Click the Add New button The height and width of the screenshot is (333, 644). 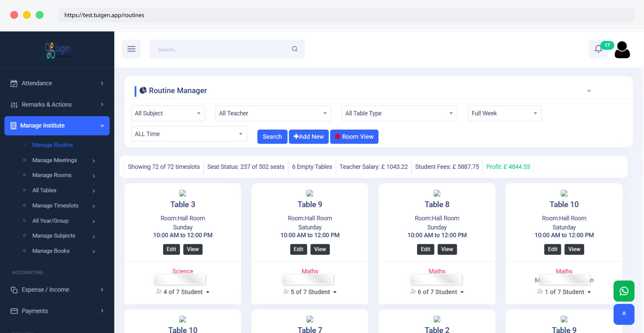[308, 137]
